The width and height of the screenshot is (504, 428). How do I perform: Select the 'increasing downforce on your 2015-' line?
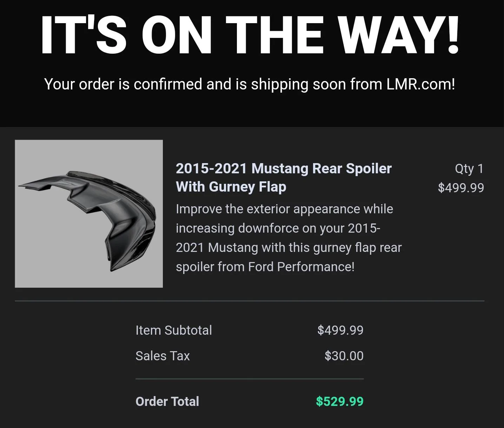tap(278, 228)
